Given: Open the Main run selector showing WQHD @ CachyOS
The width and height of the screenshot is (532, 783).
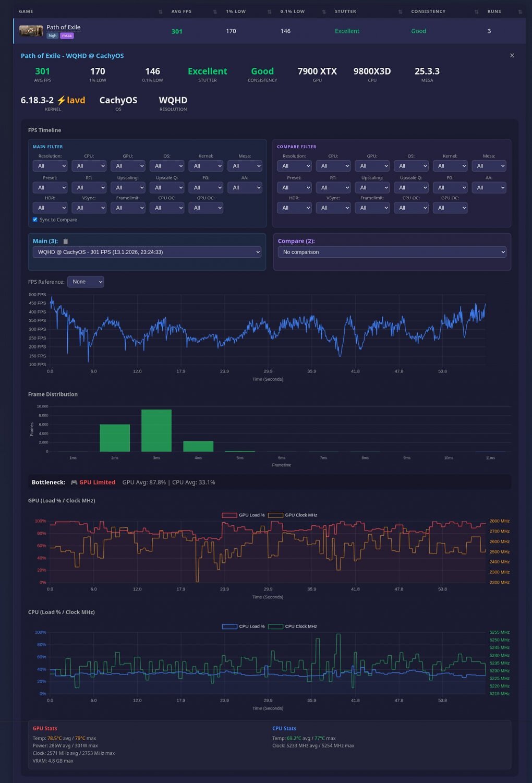Looking at the screenshot, I should 147,252.
